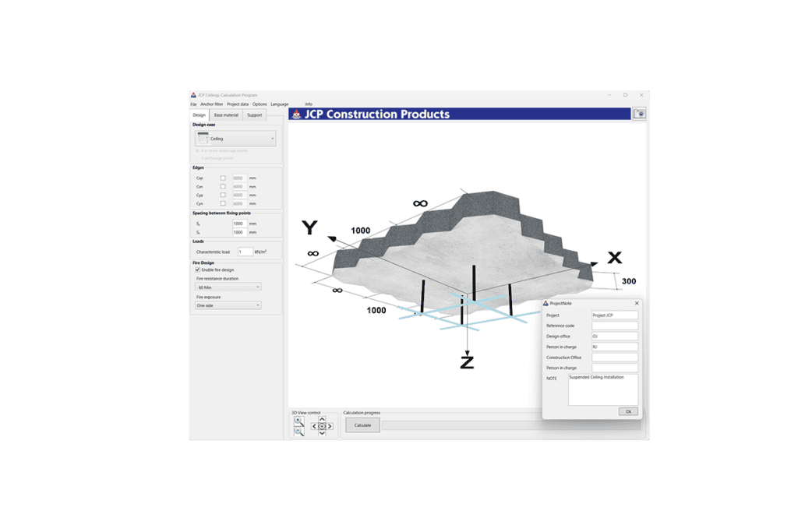The height and width of the screenshot is (532, 798).
Task: Rotate 3D view upward with up arrow
Action: click(x=322, y=419)
